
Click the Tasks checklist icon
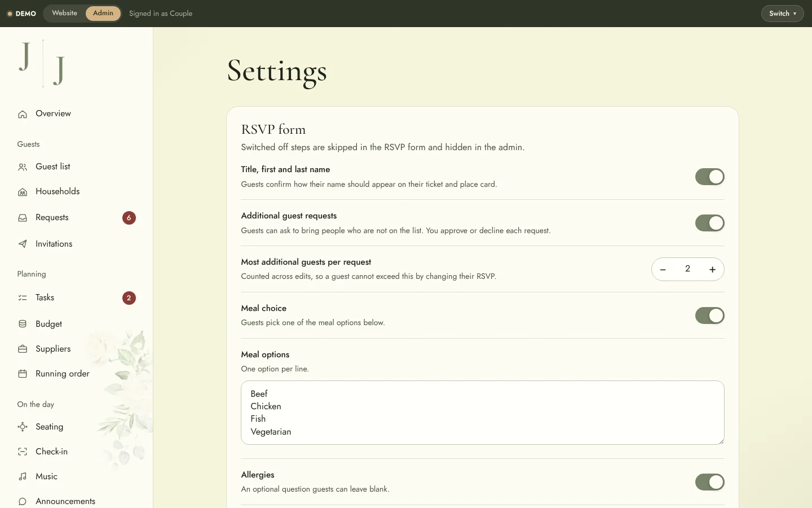[23, 298]
